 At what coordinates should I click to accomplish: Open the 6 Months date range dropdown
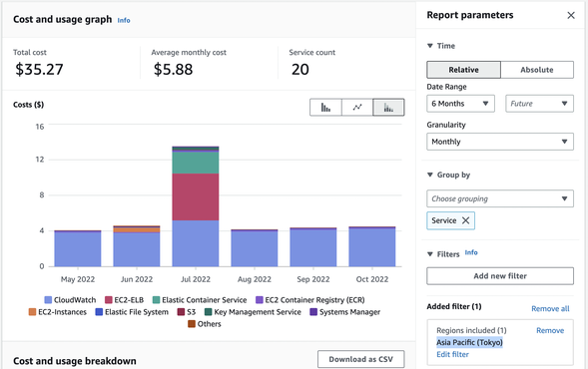coord(460,104)
